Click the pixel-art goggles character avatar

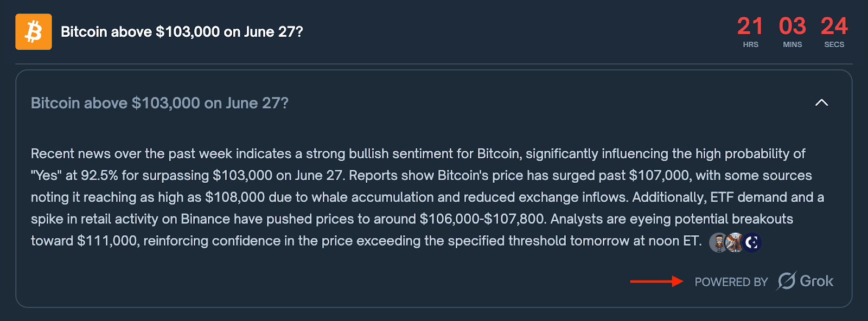coord(719,242)
